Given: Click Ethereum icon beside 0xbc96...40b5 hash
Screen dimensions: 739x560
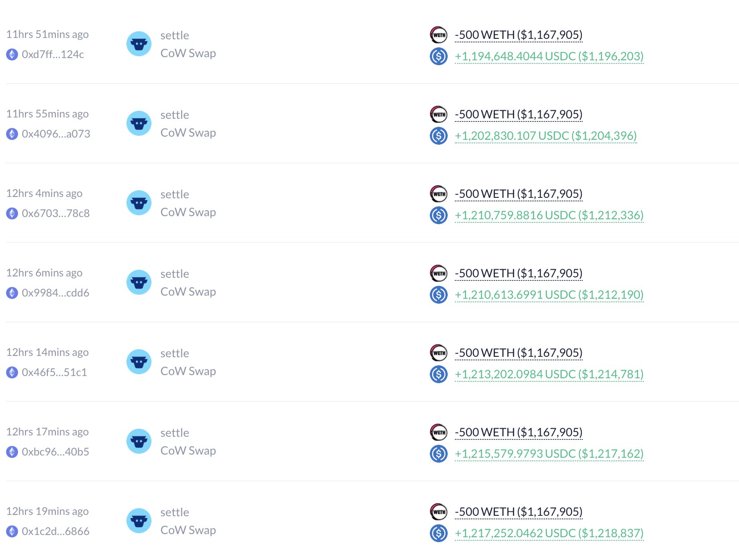Looking at the screenshot, I should point(12,452).
